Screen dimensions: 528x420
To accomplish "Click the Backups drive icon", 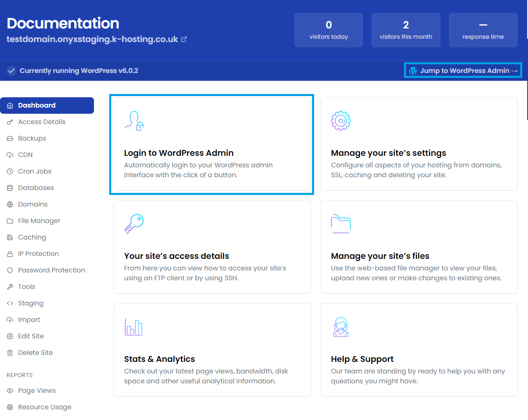I will pyautogui.click(x=10, y=138).
